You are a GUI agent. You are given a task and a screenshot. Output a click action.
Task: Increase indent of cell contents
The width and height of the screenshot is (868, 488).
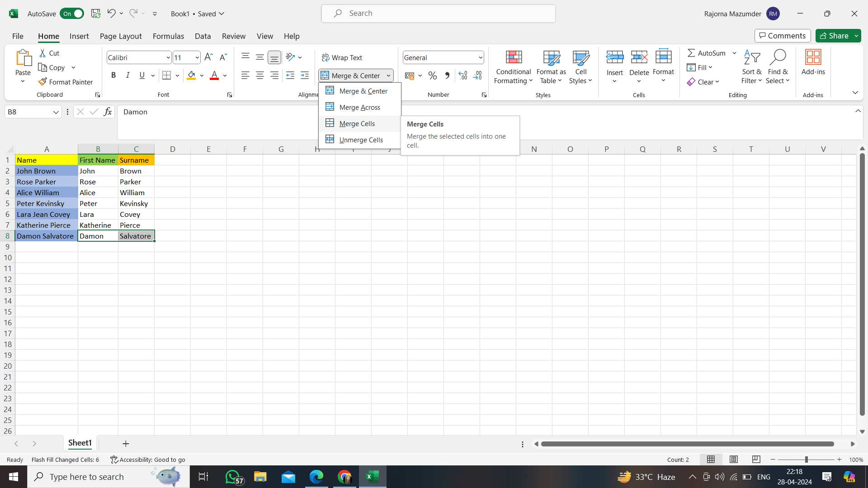point(305,75)
